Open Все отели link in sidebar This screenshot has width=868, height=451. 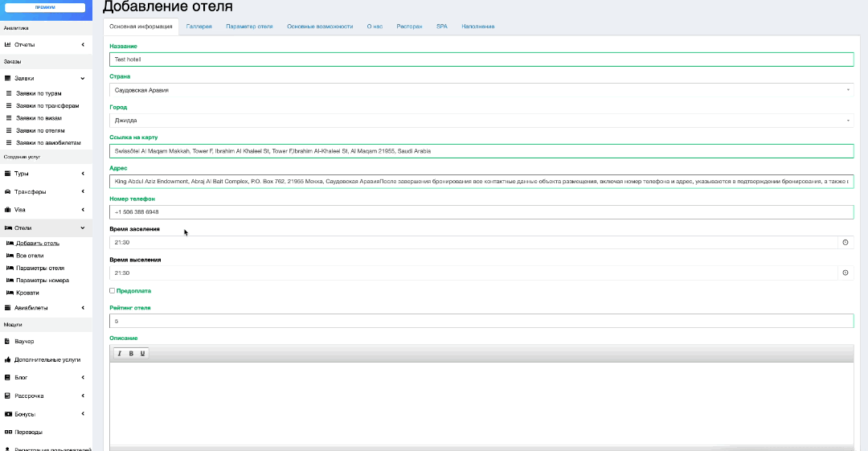click(x=30, y=256)
